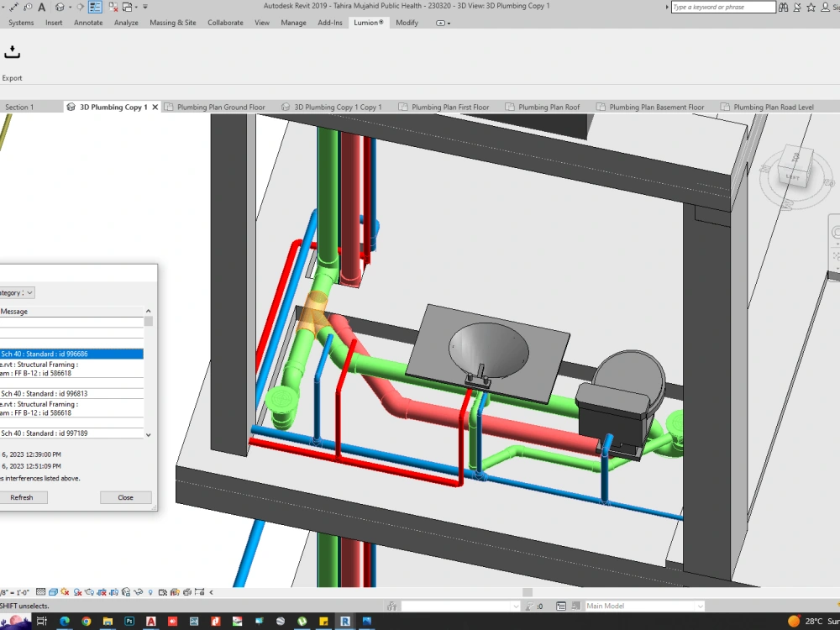Select the Modify ribbon tab
Screen dimensions: 840x630
click(407, 23)
